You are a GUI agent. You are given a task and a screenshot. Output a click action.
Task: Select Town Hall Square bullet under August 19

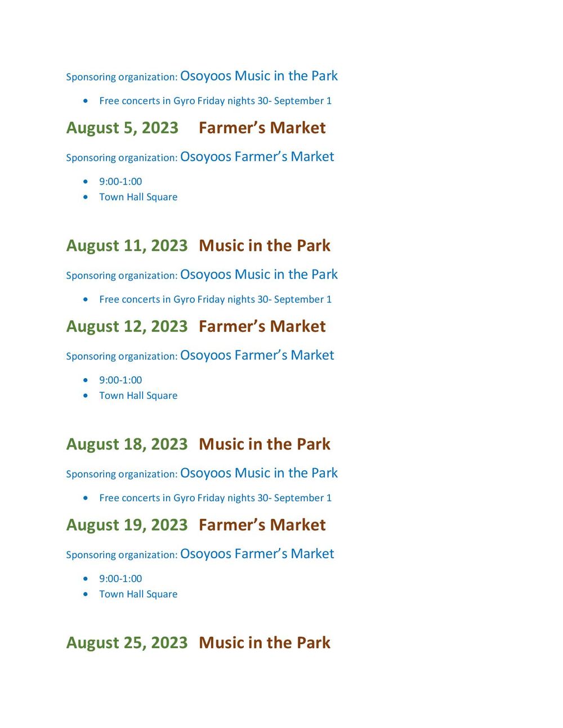138,594
